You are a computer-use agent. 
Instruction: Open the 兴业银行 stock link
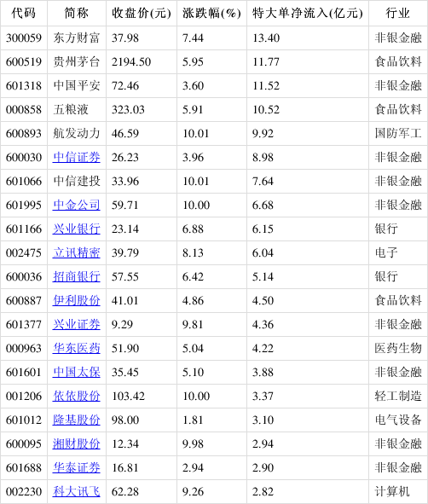(77, 229)
